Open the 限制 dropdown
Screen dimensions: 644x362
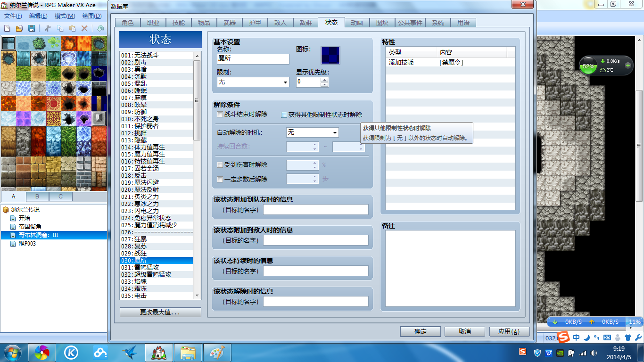click(253, 82)
